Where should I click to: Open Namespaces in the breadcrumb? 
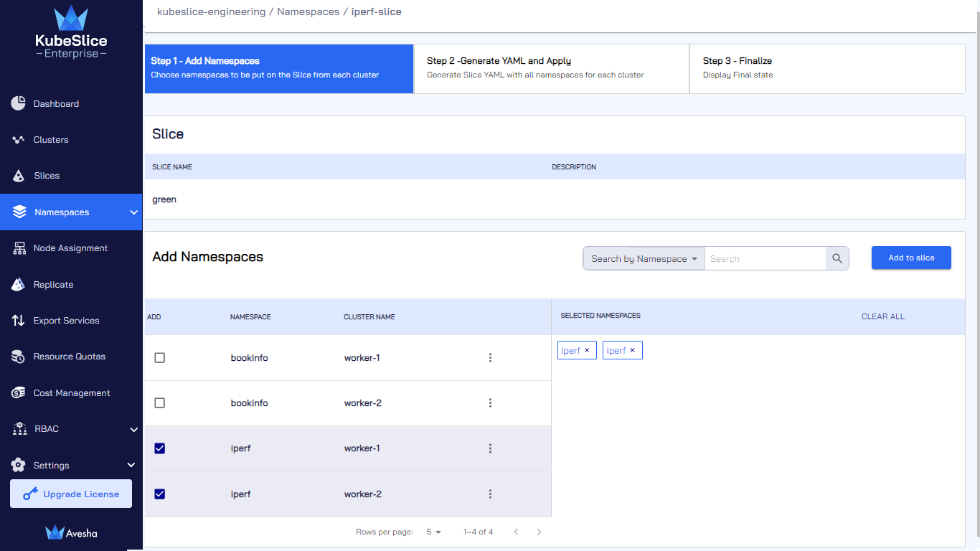[x=308, y=12]
